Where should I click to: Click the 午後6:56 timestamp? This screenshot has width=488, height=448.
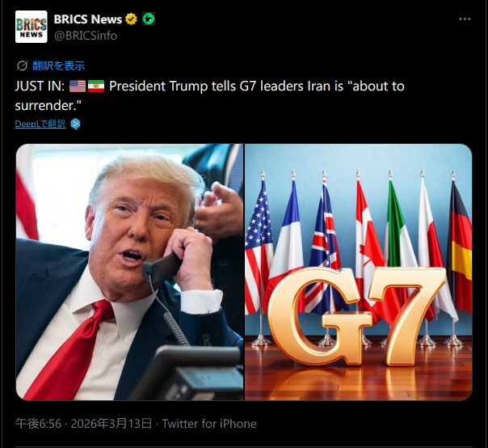(38, 424)
